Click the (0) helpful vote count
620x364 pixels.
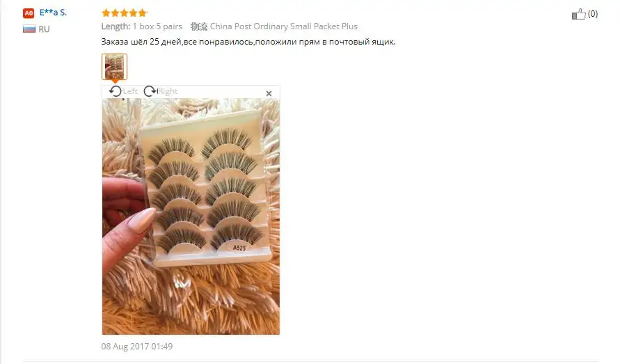(x=593, y=14)
